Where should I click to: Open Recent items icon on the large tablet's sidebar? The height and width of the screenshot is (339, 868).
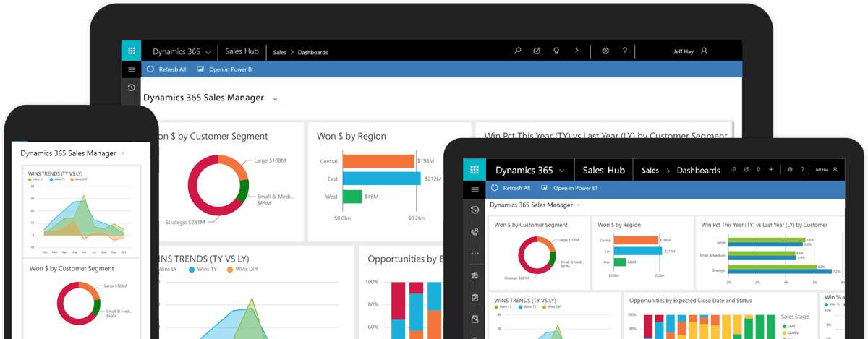[x=131, y=88]
